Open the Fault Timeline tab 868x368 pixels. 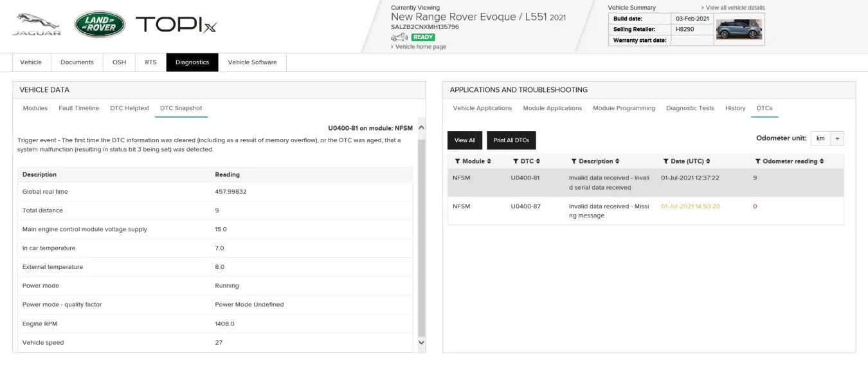[x=78, y=108]
